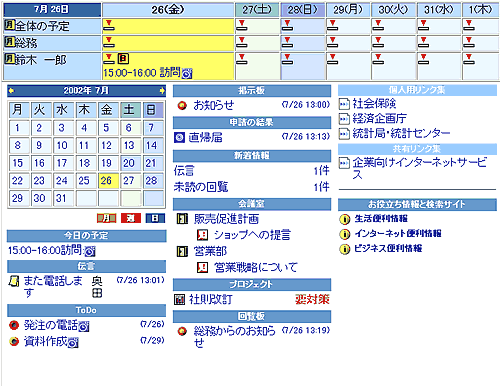Click the 月 view button under calendar

106,218
